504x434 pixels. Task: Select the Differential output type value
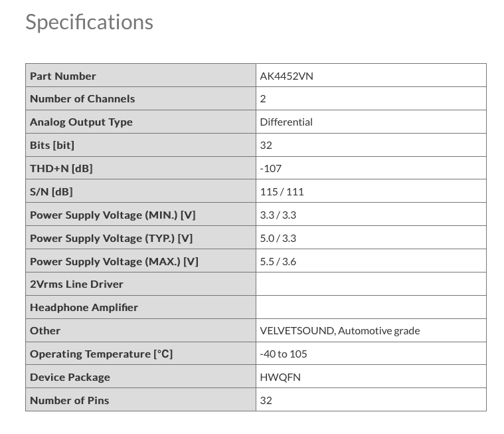(286, 122)
